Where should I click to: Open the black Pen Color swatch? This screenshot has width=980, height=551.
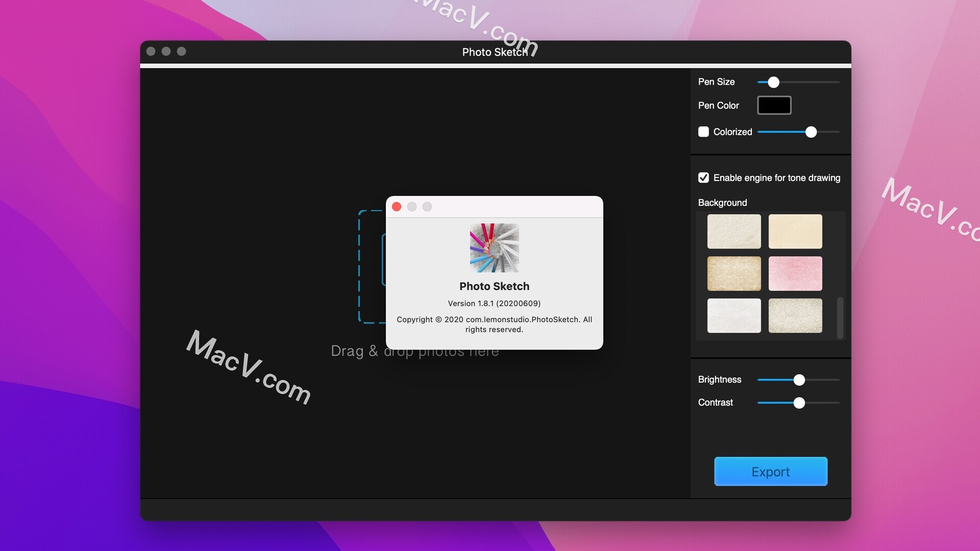coord(774,105)
